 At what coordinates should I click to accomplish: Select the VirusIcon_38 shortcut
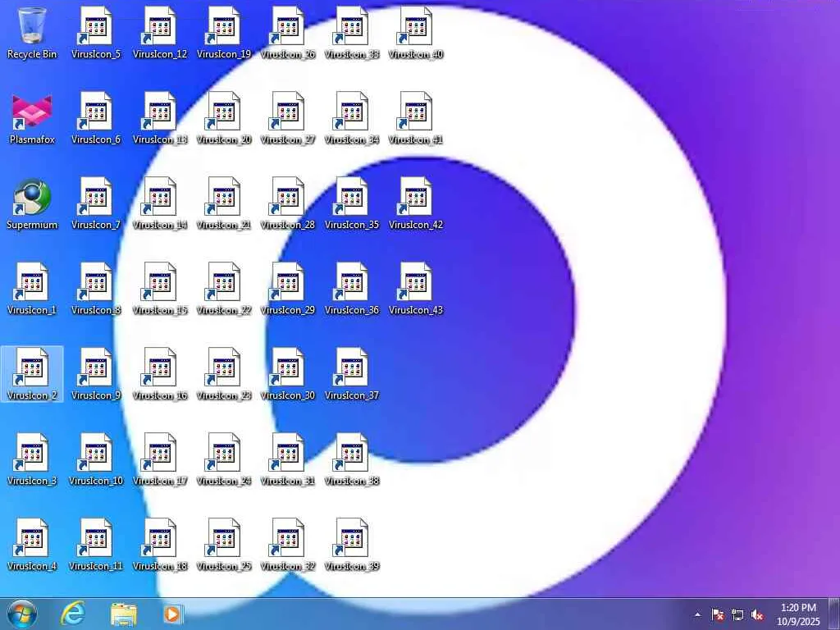point(352,459)
